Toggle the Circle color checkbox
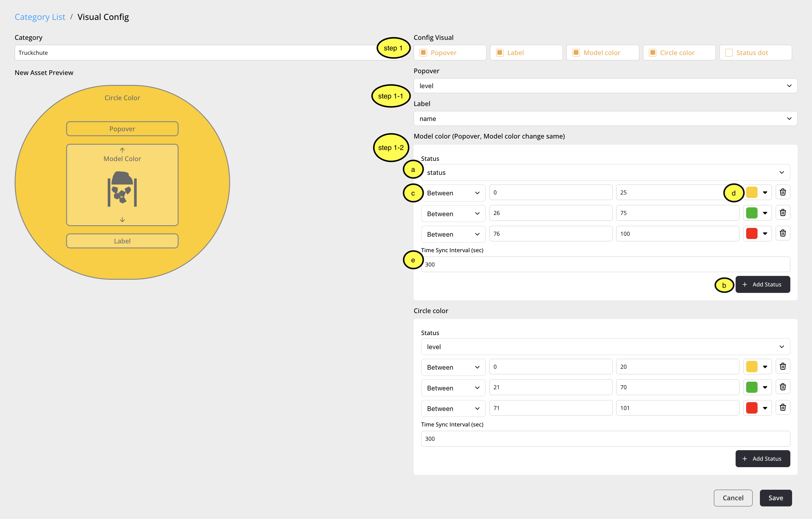The width and height of the screenshot is (812, 519). click(x=652, y=53)
